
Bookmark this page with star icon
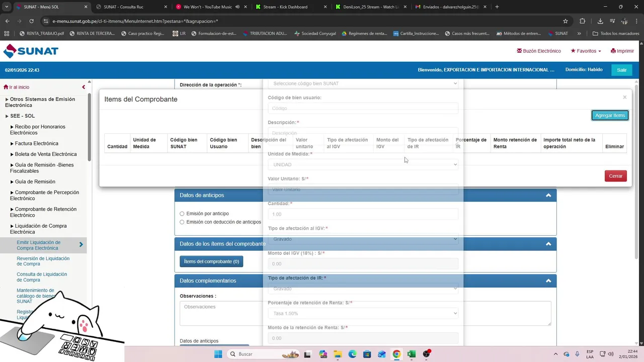click(566, 21)
